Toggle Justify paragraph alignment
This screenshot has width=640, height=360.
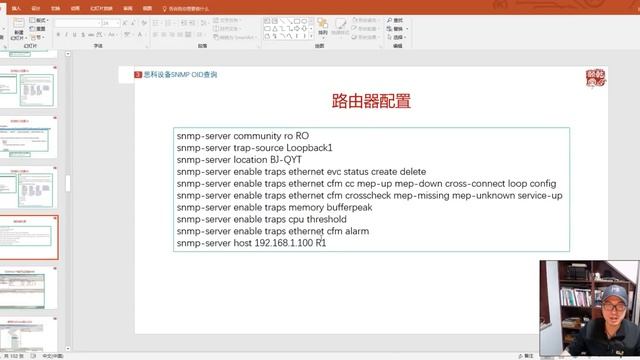(180, 35)
